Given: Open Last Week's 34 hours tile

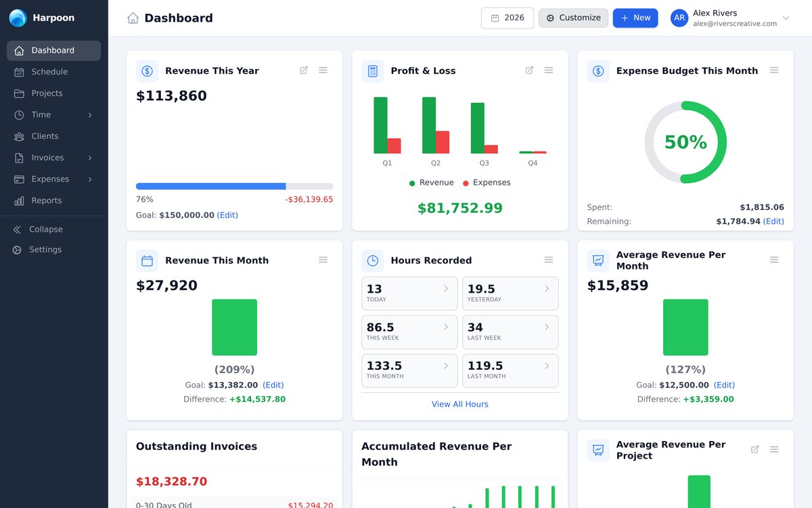Looking at the screenshot, I should 510,332.
